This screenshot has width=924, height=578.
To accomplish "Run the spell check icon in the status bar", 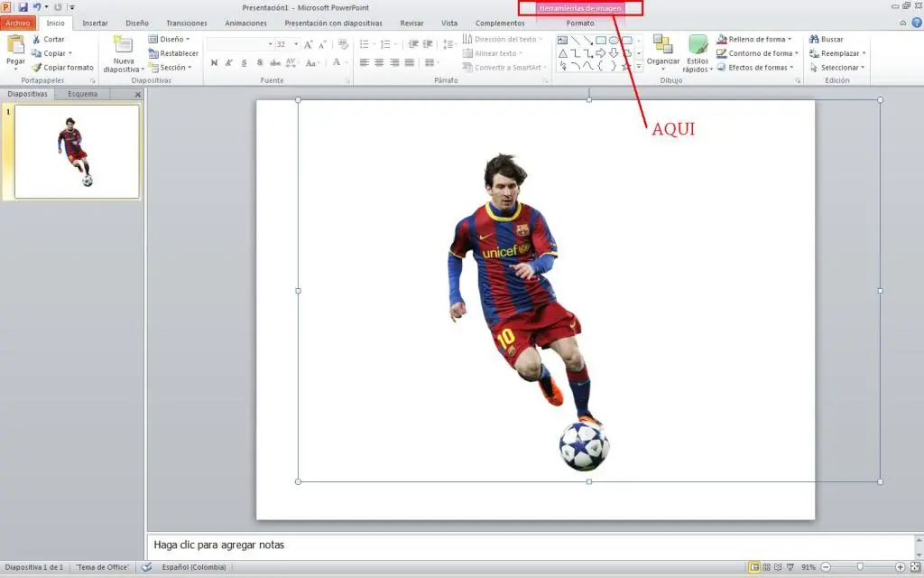I will pyautogui.click(x=147, y=567).
